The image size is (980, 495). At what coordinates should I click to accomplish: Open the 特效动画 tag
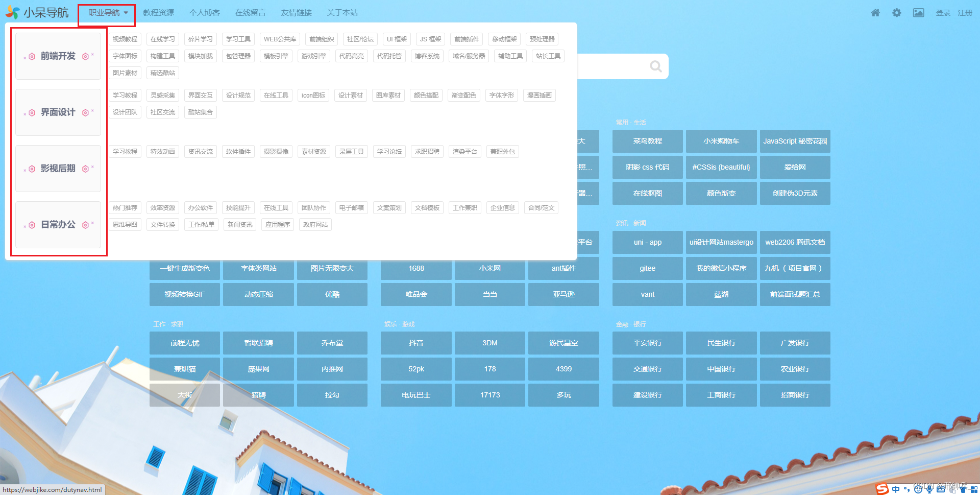point(163,152)
